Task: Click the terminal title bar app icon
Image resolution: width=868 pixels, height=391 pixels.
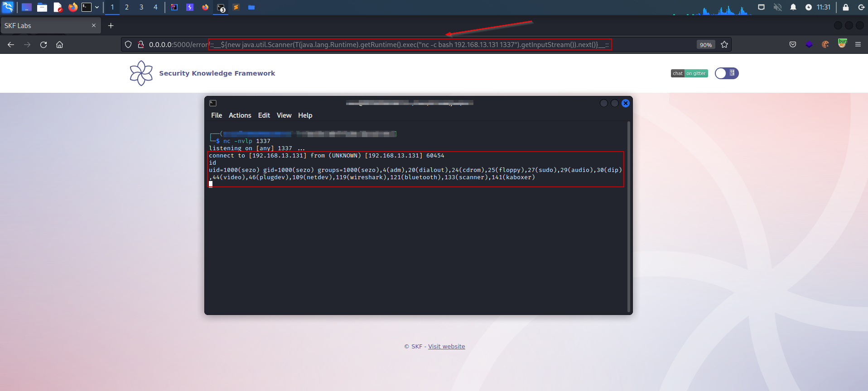Action: coord(213,103)
